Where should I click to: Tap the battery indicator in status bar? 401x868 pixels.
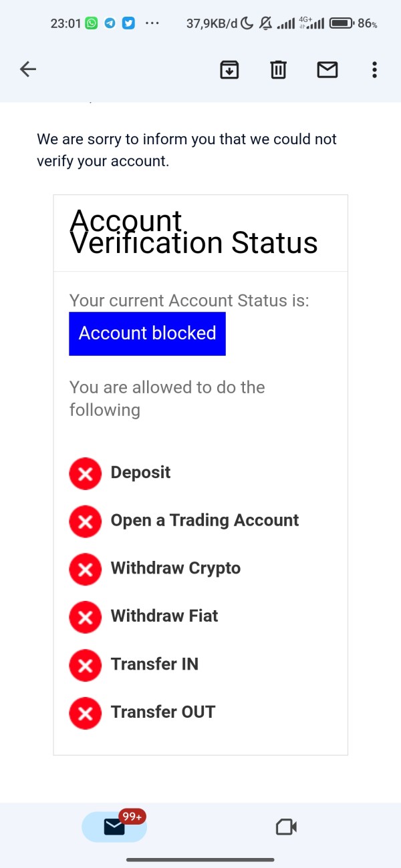click(342, 23)
